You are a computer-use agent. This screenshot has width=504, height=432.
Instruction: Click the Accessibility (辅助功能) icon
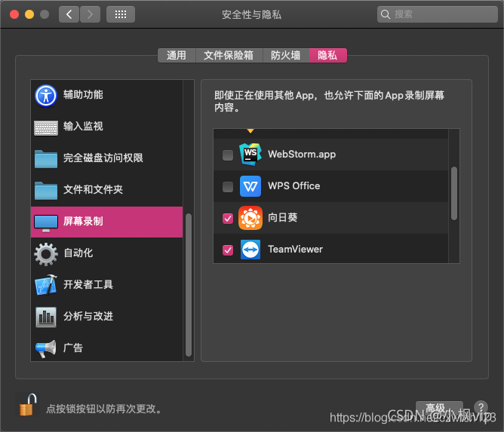click(46, 96)
